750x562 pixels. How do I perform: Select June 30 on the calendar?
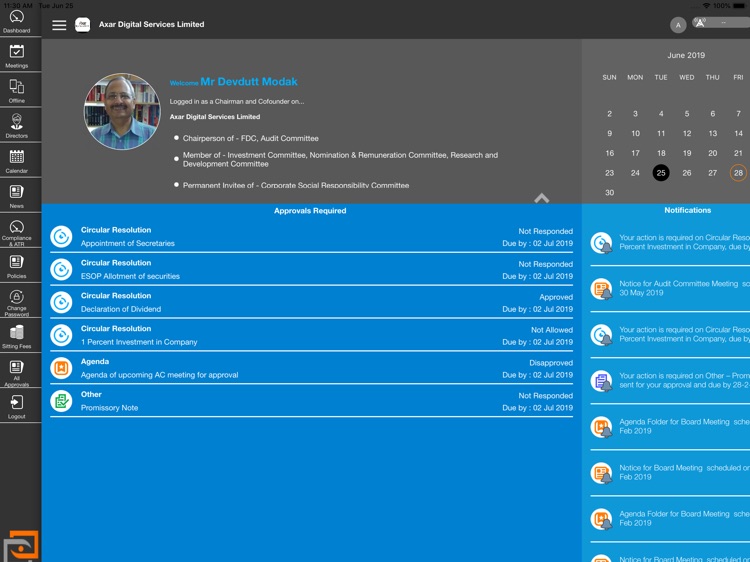pyautogui.click(x=609, y=192)
